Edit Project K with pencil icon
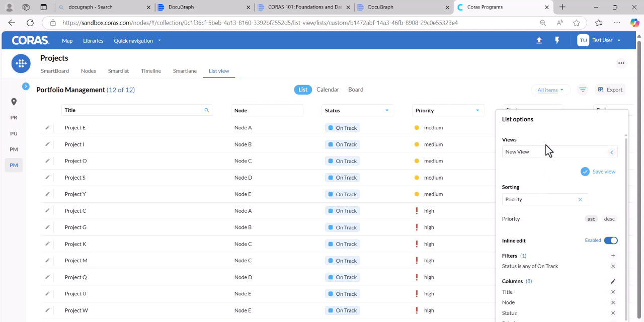Image resolution: width=644 pixels, height=322 pixels. 48,244
